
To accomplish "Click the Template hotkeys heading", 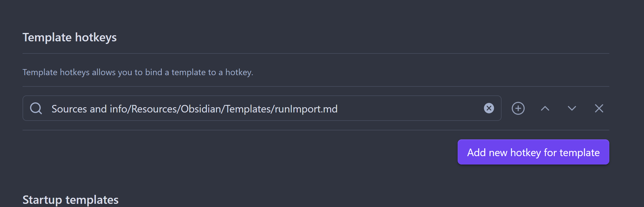I will pos(70,37).
